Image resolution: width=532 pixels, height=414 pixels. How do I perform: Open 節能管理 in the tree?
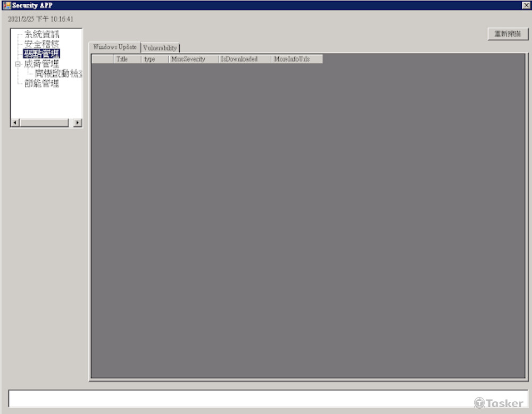[x=41, y=83]
